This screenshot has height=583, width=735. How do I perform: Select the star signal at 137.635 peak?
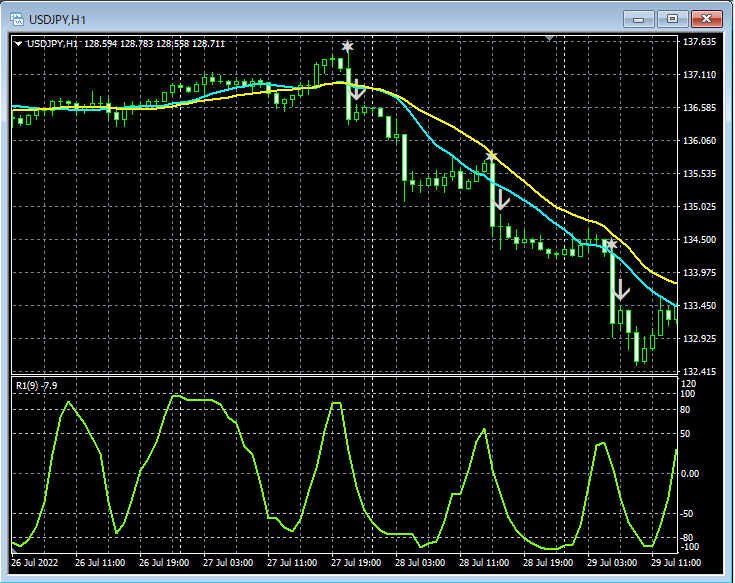pyautogui.click(x=347, y=46)
